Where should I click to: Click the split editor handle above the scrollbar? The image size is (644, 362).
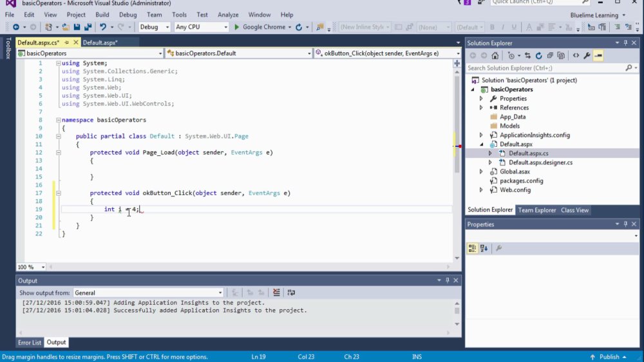[457, 63]
